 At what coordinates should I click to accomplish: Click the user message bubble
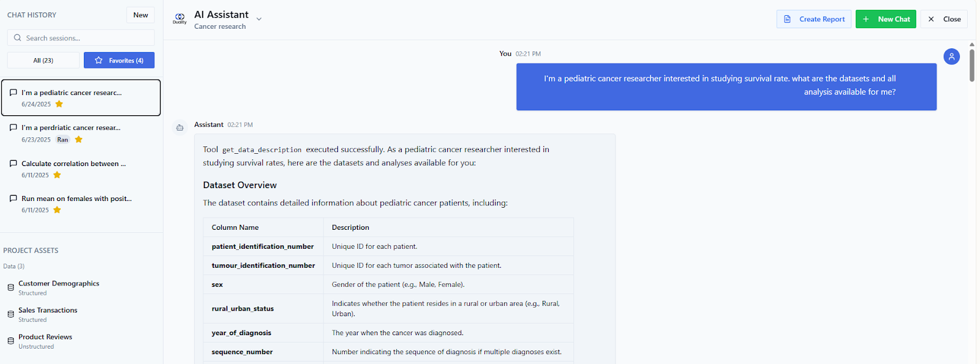point(726,86)
